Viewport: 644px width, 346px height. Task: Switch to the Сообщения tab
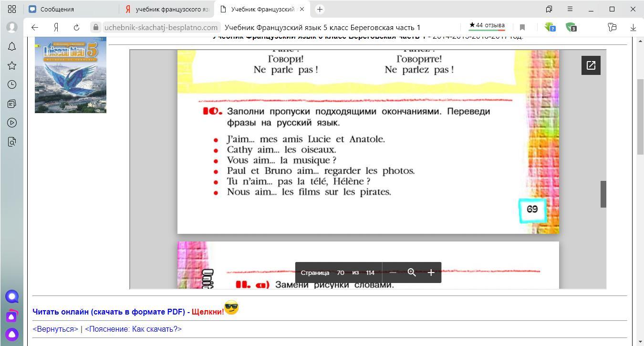tap(72, 9)
